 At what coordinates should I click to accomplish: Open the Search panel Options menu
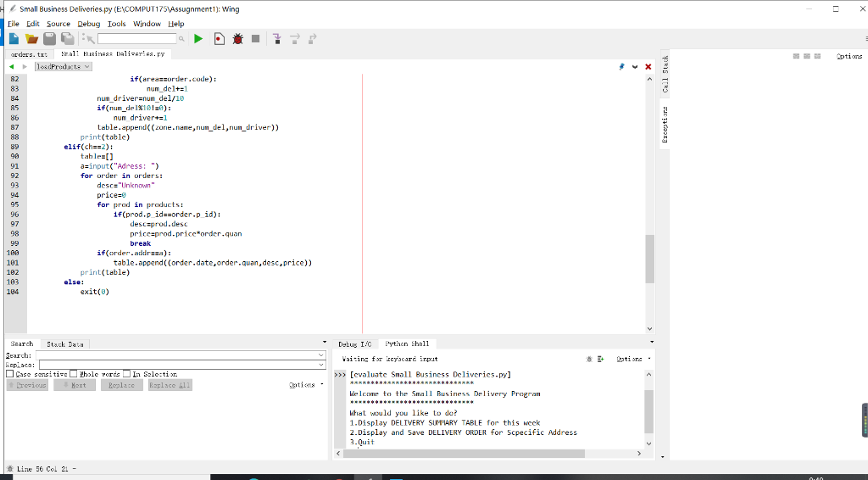coord(306,385)
